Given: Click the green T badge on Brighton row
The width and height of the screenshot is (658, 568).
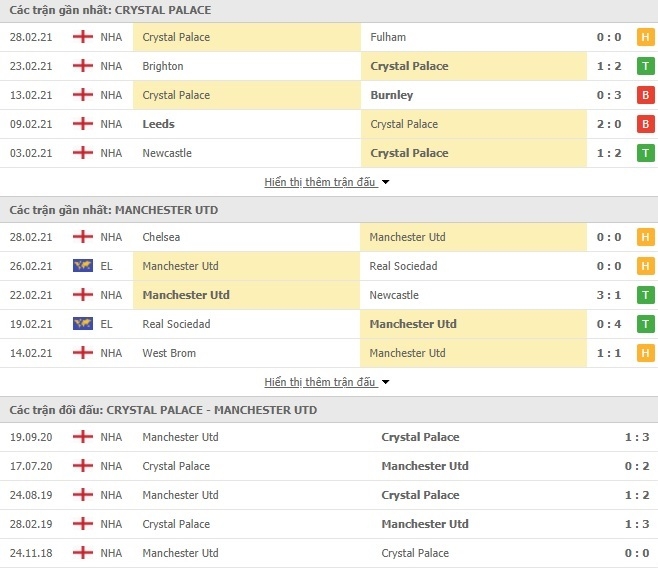Looking at the screenshot, I should pyautogui.click(x=645, y=66).
